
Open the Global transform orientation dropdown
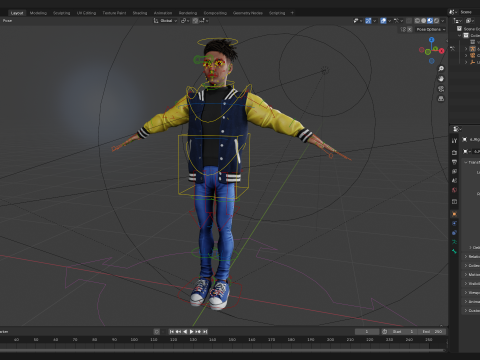click(165, 21)
